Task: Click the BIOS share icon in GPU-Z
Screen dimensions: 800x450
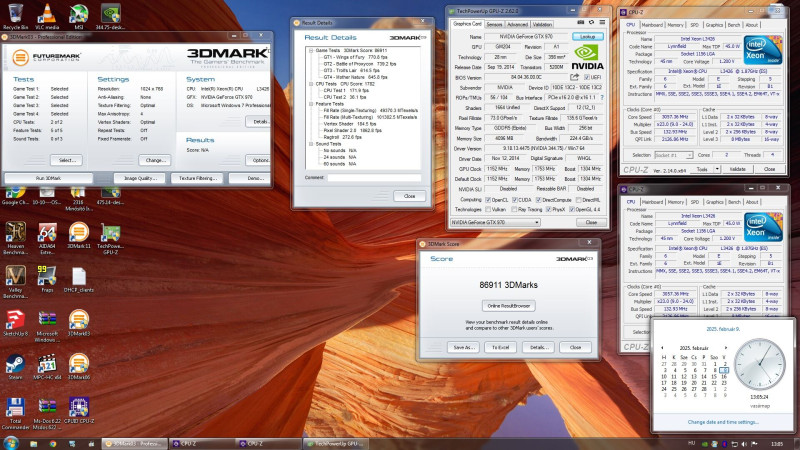Action: tap(574, 77)
